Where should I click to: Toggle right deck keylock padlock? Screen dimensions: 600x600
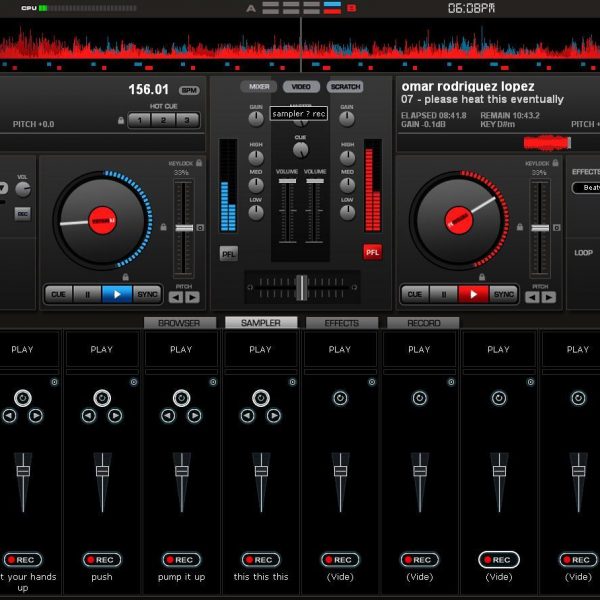555,163
